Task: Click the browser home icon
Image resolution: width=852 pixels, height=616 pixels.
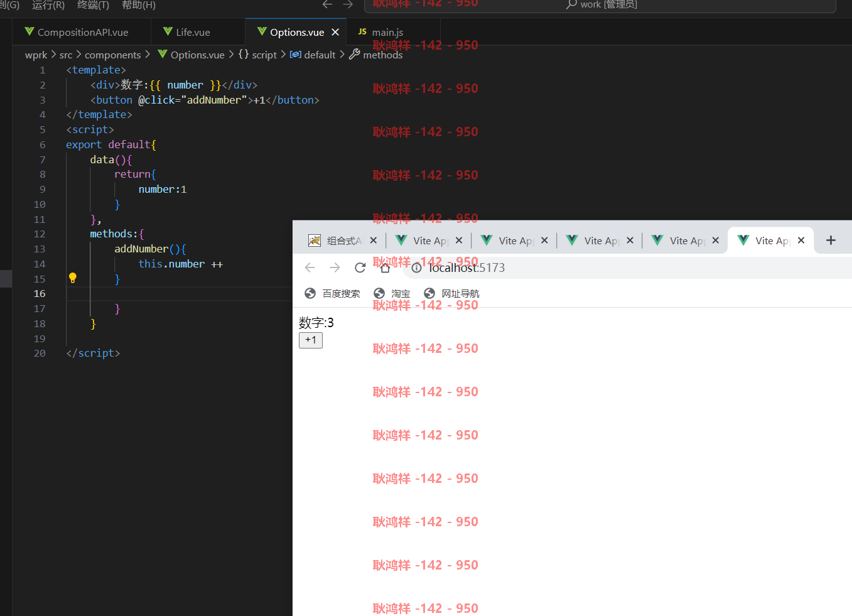Action: (386, 268)
